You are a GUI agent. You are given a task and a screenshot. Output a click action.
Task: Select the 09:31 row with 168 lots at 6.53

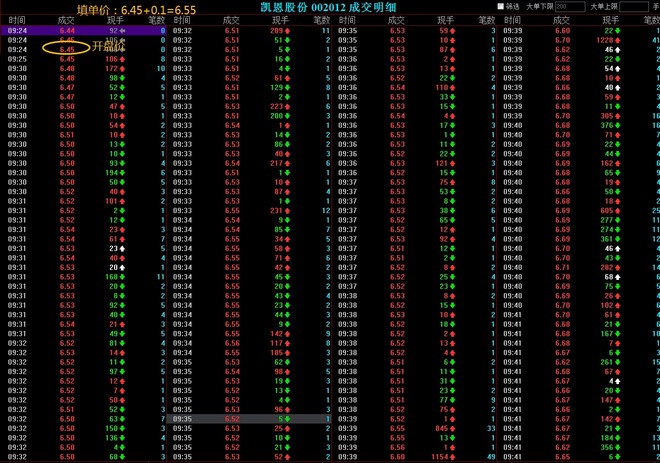pyautogui.click(x=83, y=277)
